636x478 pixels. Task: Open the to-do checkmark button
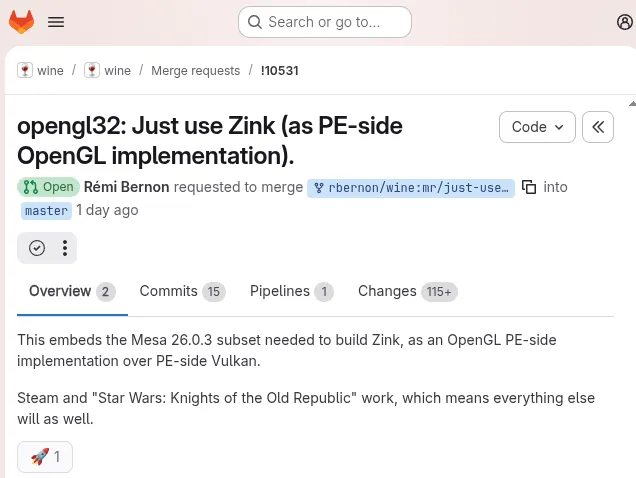37,248
